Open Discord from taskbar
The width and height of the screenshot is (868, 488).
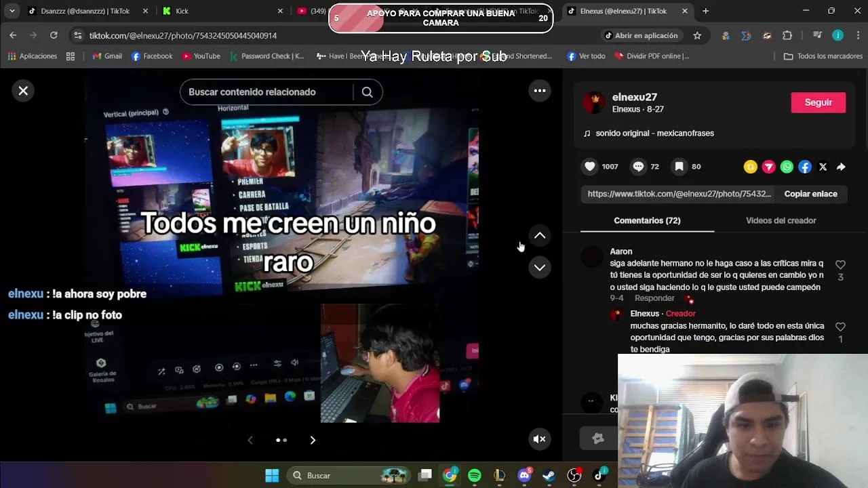coord(524,476)
